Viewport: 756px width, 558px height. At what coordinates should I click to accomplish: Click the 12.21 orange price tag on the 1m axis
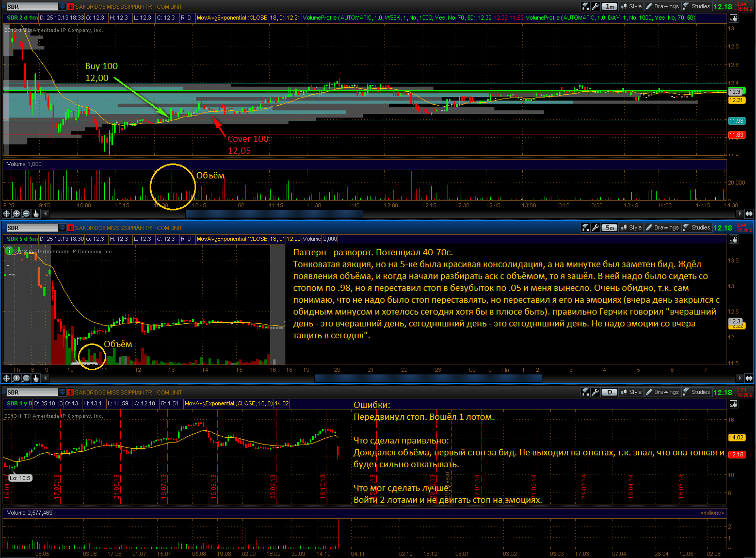coord(736,100)
